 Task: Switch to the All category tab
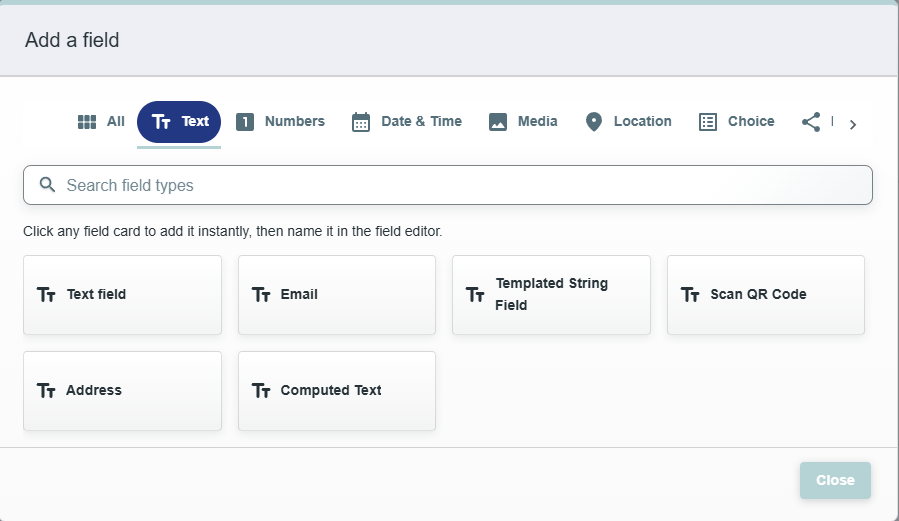click(x=101, y=122)
